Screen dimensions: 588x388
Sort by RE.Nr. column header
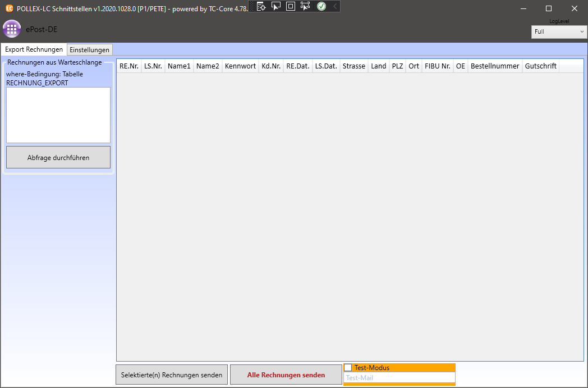pyautogui.click(x=129, y=66)
